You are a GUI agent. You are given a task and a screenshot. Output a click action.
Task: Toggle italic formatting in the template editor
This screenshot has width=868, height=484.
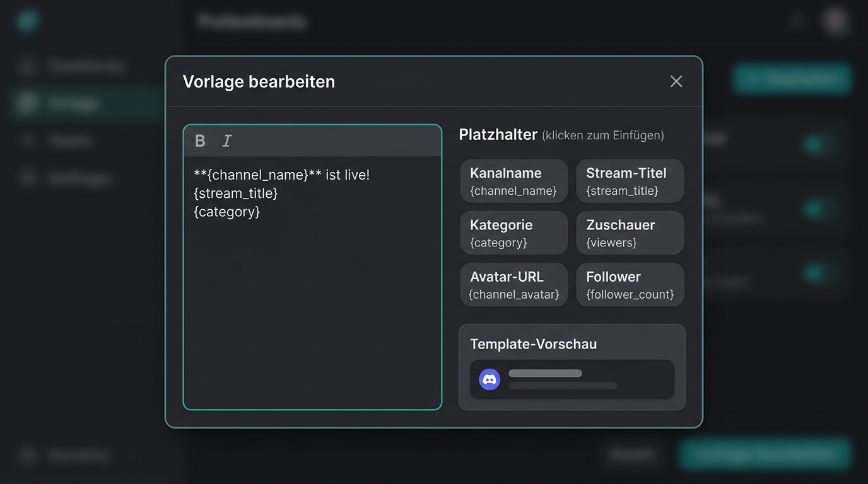[226, 140]
